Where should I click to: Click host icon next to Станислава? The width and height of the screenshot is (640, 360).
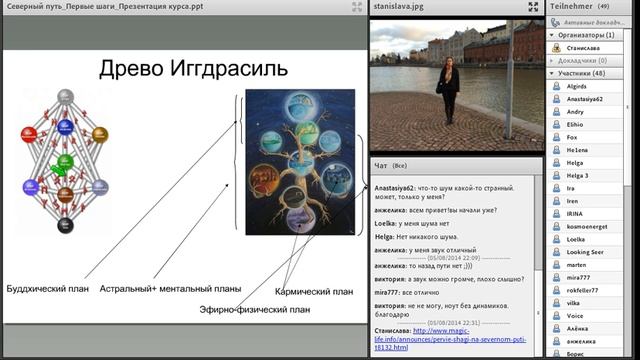pos(556,48)
